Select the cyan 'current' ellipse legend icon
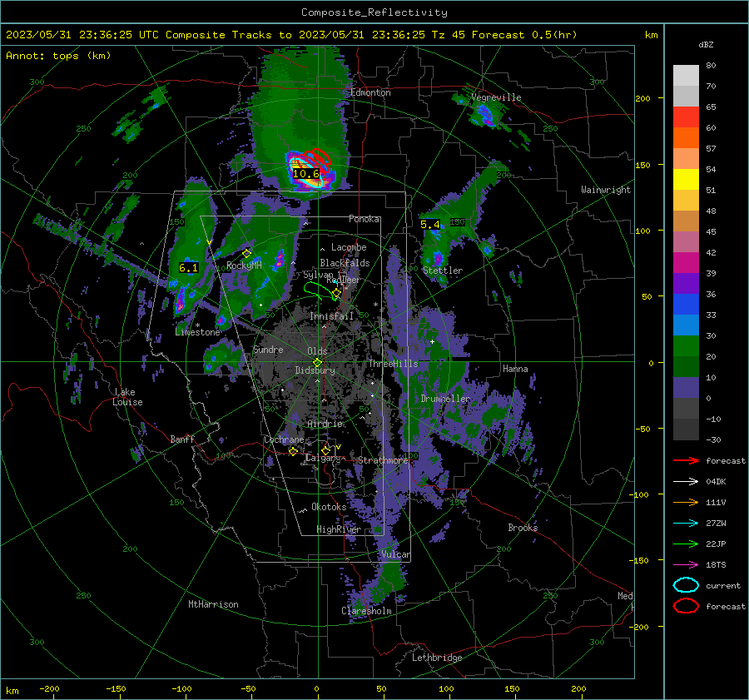749x700 pixels. point(686,585)
